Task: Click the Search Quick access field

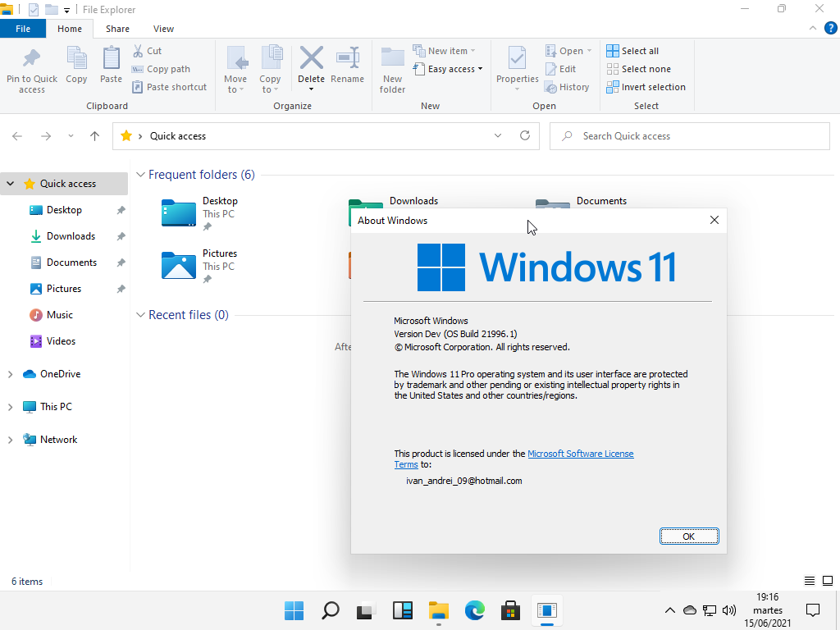Action: tap(689, 136)
